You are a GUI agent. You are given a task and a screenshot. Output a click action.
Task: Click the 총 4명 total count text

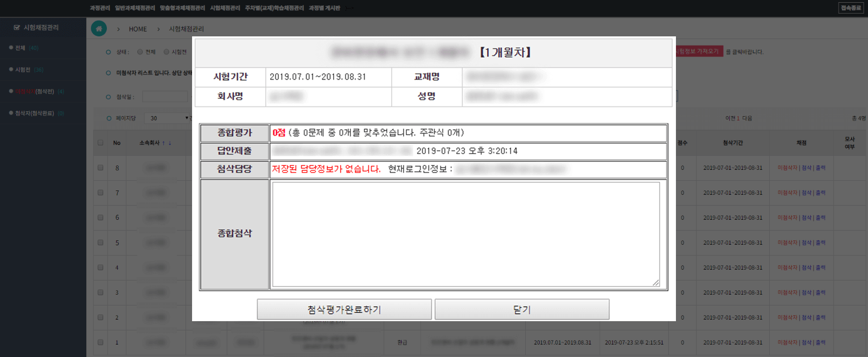pyautogui.click(x=858, y=118)
